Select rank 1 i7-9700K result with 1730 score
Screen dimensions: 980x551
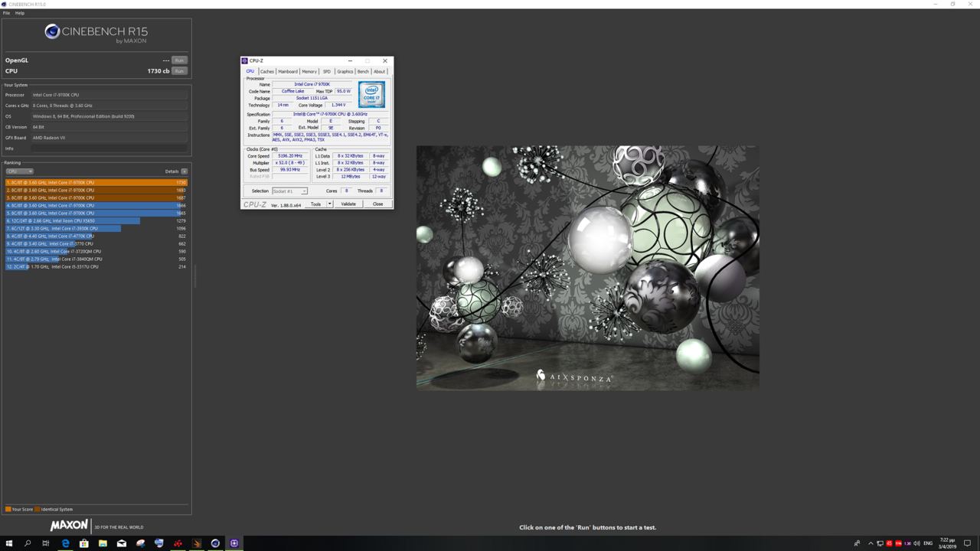click(96, 183)
